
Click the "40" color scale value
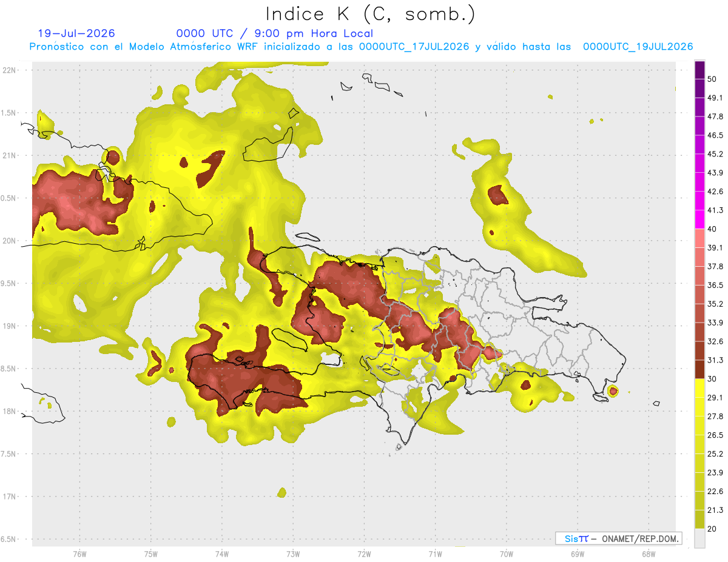coord(712,229)
